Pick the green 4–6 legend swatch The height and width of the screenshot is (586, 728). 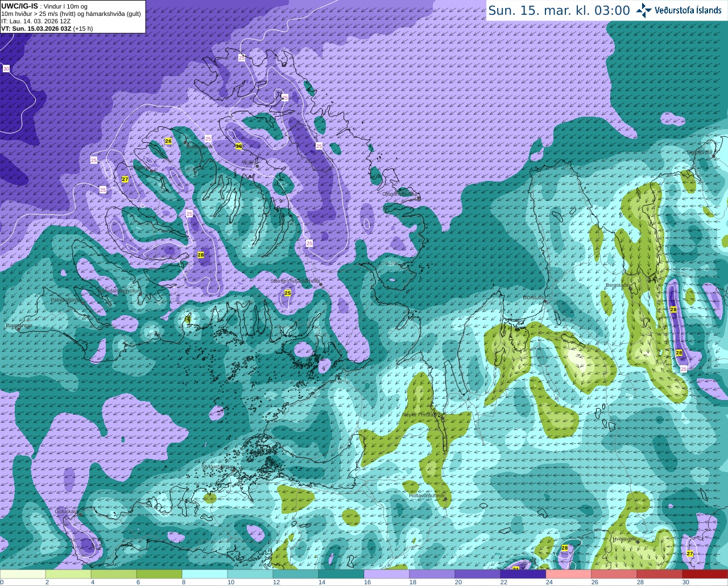click(114, 574)
